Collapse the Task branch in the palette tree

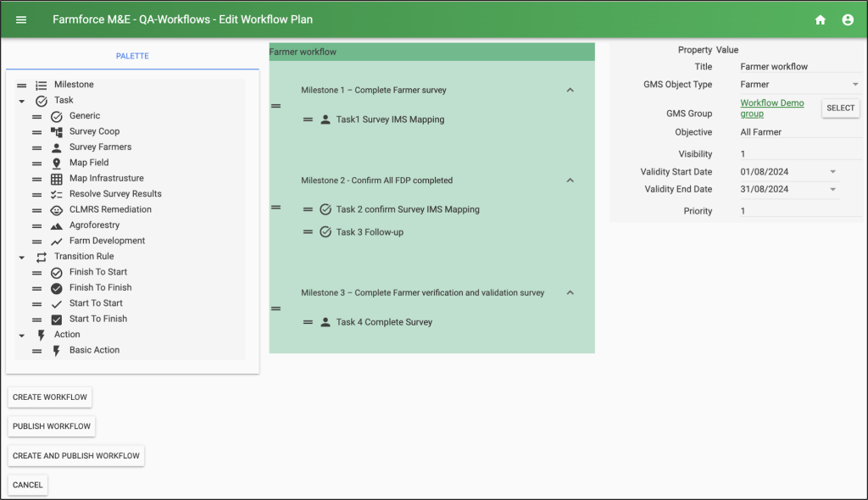[20, 100]
